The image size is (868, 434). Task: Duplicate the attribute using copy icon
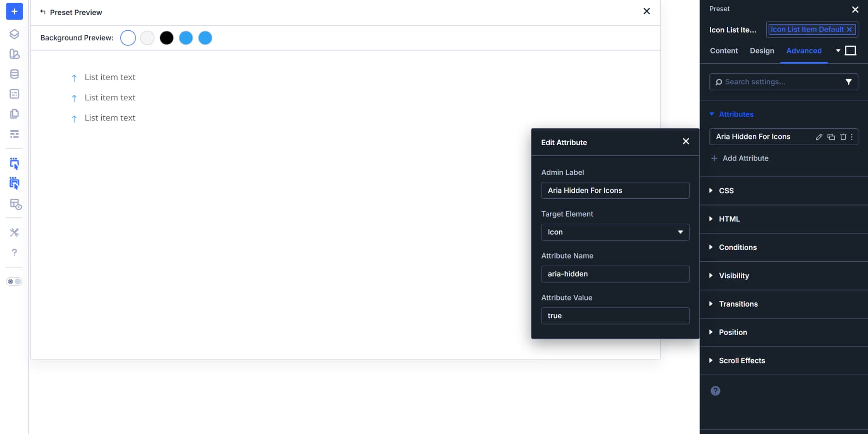[x=831, y=137]
